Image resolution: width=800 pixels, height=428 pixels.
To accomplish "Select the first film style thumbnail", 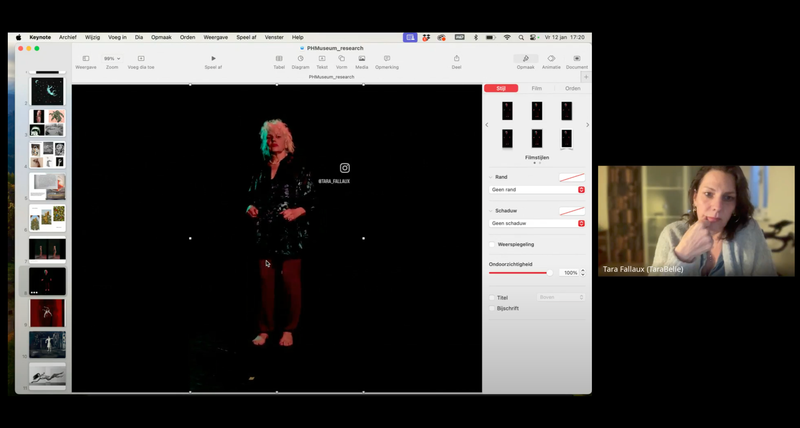I will coord(507,111).
